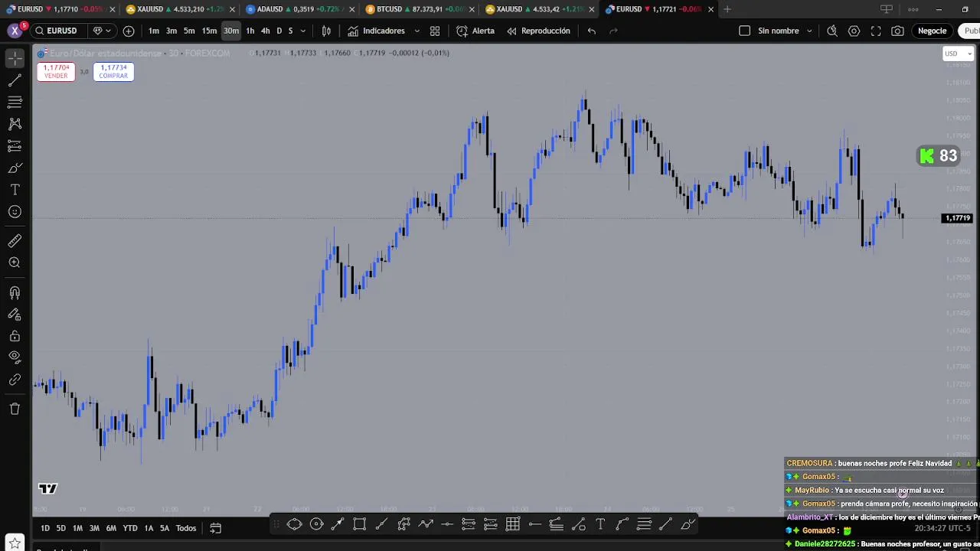Toggle lock all drawings
The image size is (980, 551).
pos(15,336)
